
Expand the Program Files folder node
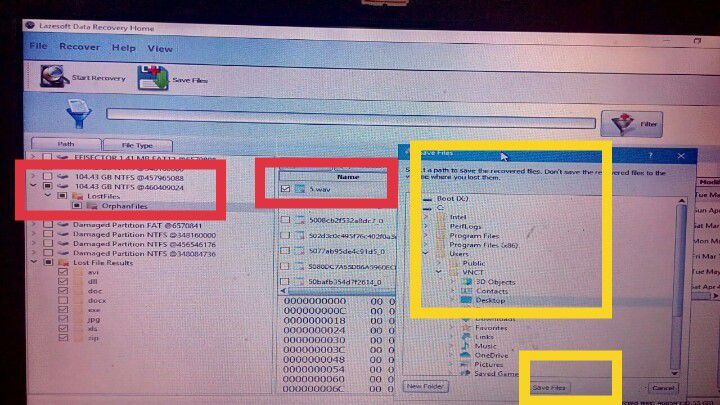click(427, 236)
